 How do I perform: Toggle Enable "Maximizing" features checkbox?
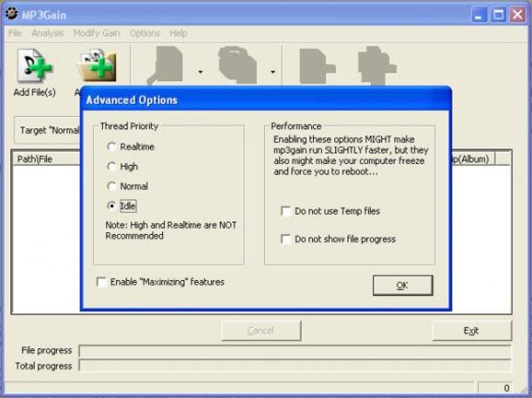(102, 282)
